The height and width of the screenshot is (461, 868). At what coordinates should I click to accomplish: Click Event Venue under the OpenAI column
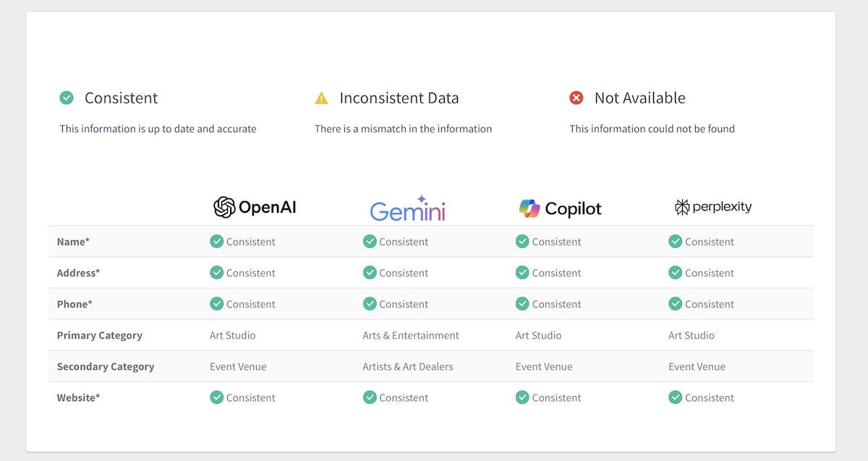238,367
